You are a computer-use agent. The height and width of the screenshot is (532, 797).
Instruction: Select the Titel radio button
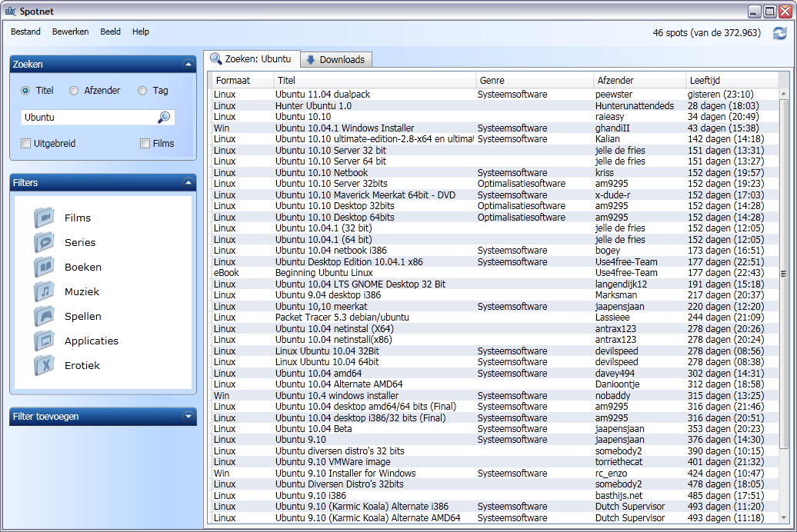25,91
